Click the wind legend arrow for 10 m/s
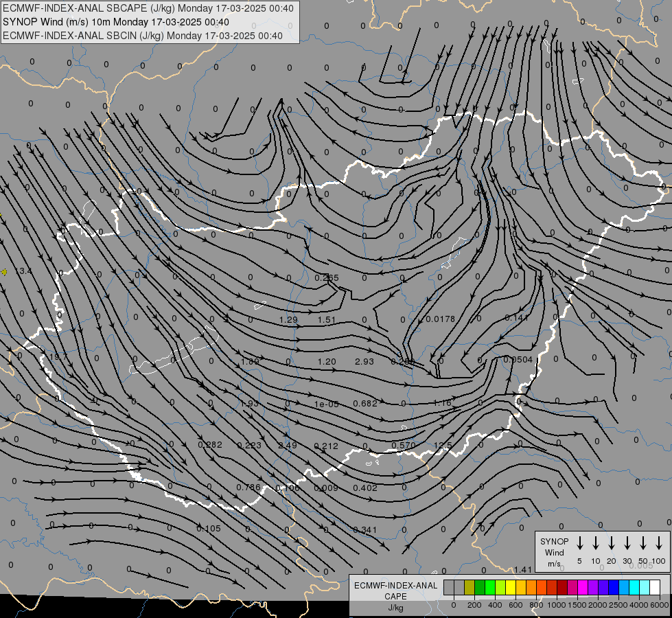This screenshot has height=618, width=672. click(x=595, y=543)
